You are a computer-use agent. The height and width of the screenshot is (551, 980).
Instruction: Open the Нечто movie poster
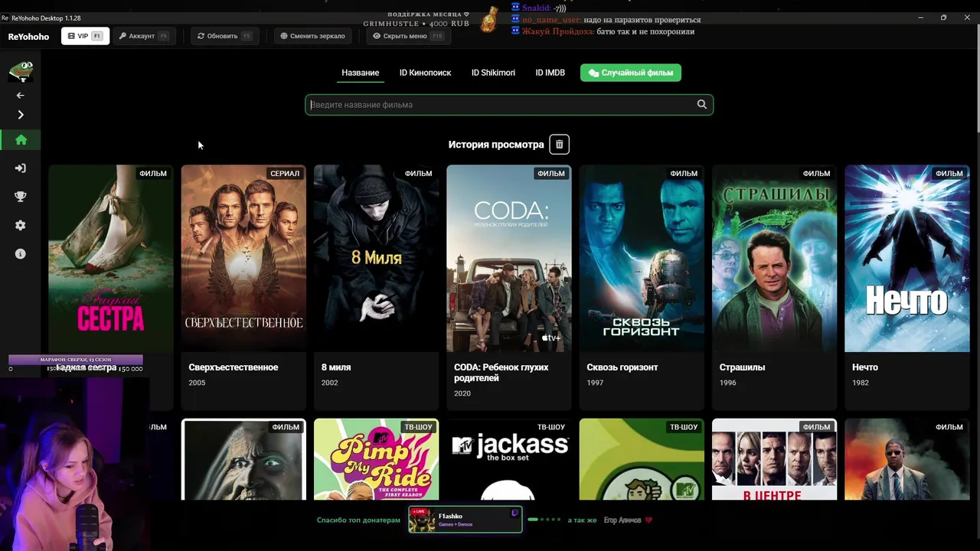[907, 259]
